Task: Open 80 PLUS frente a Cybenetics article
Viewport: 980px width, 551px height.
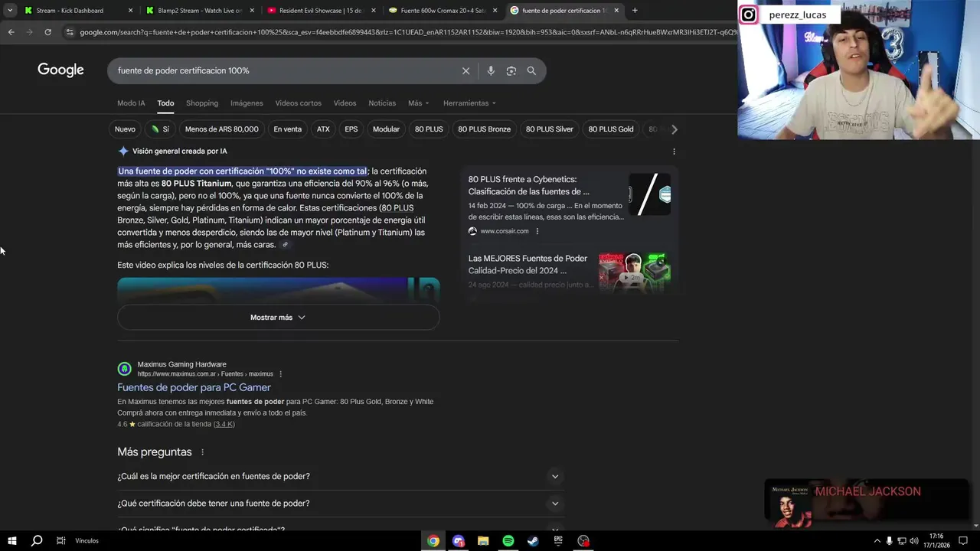Action: (528, 185)
